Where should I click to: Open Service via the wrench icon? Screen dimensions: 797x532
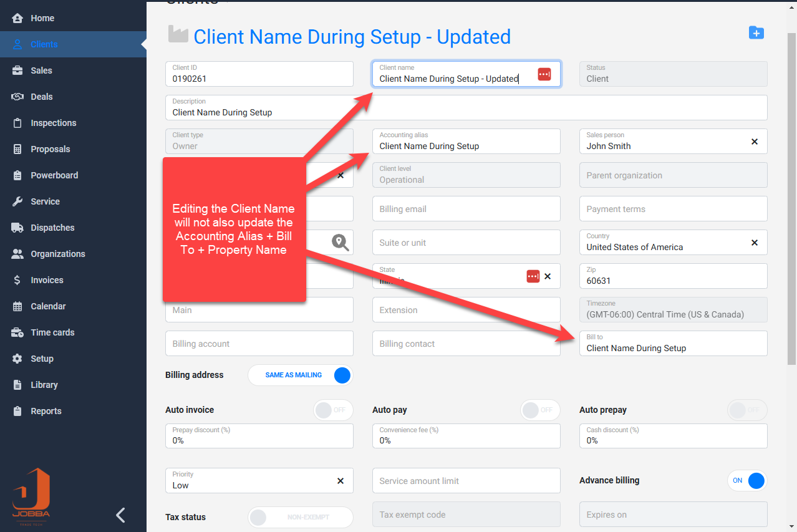point(18,201)
